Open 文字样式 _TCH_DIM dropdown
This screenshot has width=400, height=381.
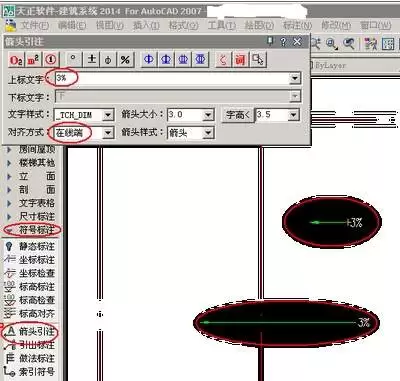pyautogui.click(x=108, y=115)
